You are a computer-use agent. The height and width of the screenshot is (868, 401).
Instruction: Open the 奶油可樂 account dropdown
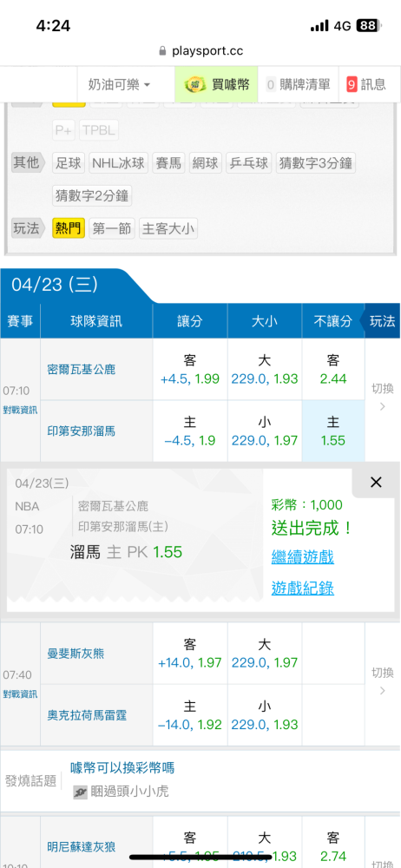(x=119, y=85)
